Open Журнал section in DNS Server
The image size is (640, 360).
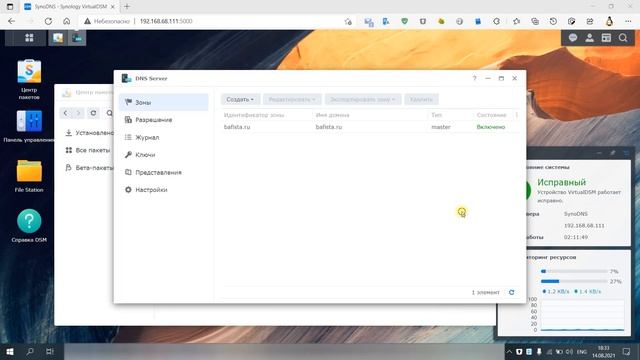point(164,137)
